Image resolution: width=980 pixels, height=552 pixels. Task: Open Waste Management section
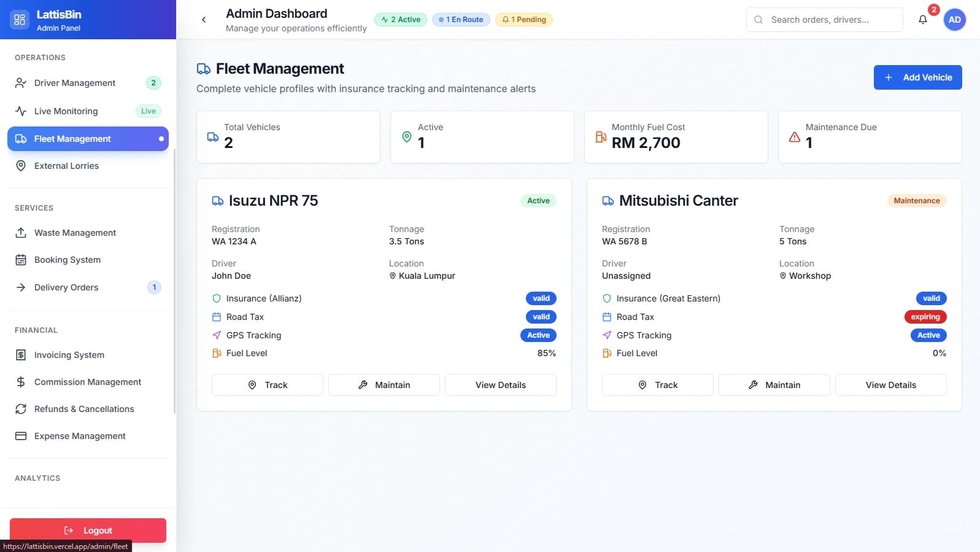pos(75,233)
